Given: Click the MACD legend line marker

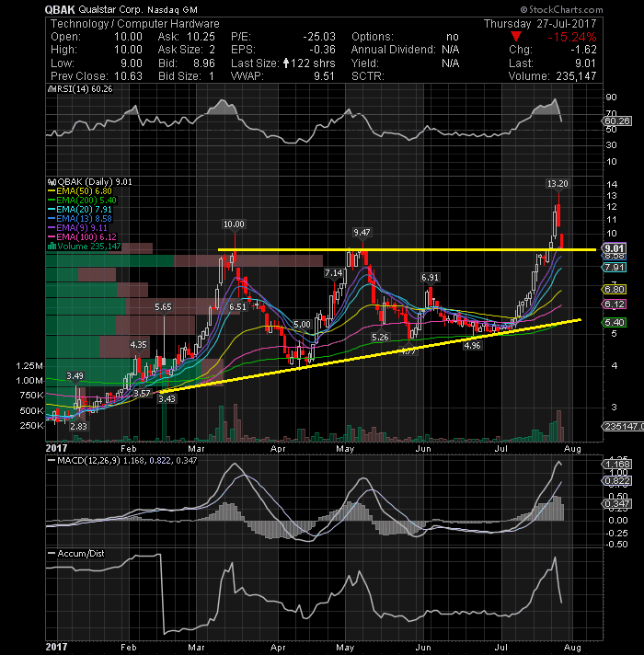Looking at the screenshot, I should (52, 460).
